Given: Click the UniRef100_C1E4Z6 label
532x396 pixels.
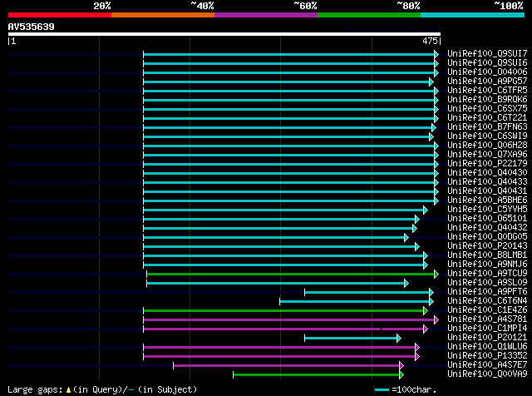Looking at the screenshot, I should pos(487,310).
